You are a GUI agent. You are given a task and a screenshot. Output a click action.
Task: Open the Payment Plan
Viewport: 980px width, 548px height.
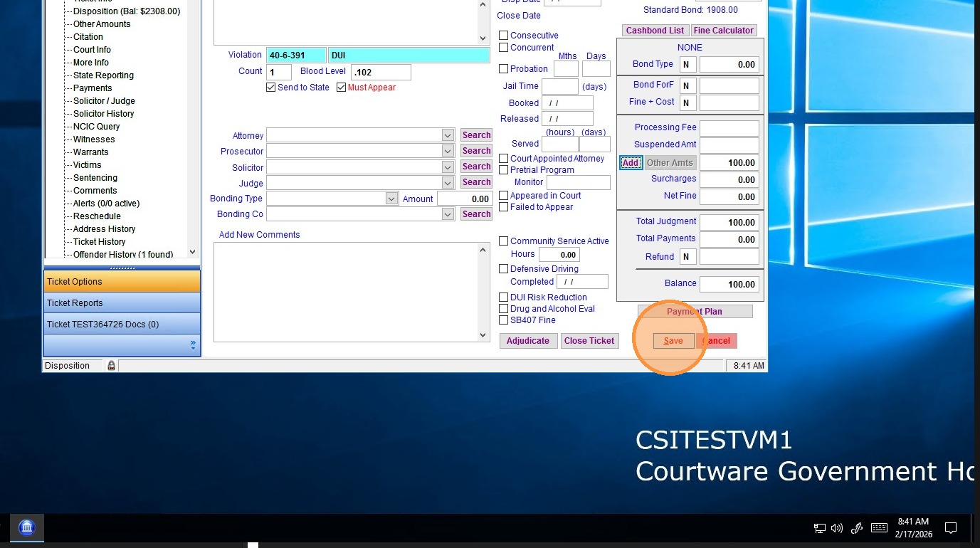[695, 312]
